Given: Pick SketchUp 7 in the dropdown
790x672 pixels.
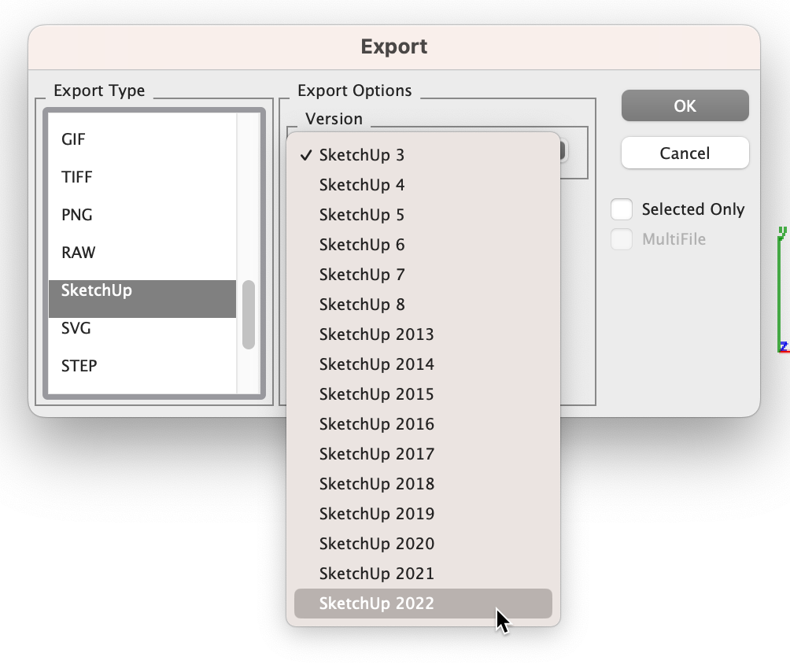Looking at the screenshot, I should pos(423,275).
